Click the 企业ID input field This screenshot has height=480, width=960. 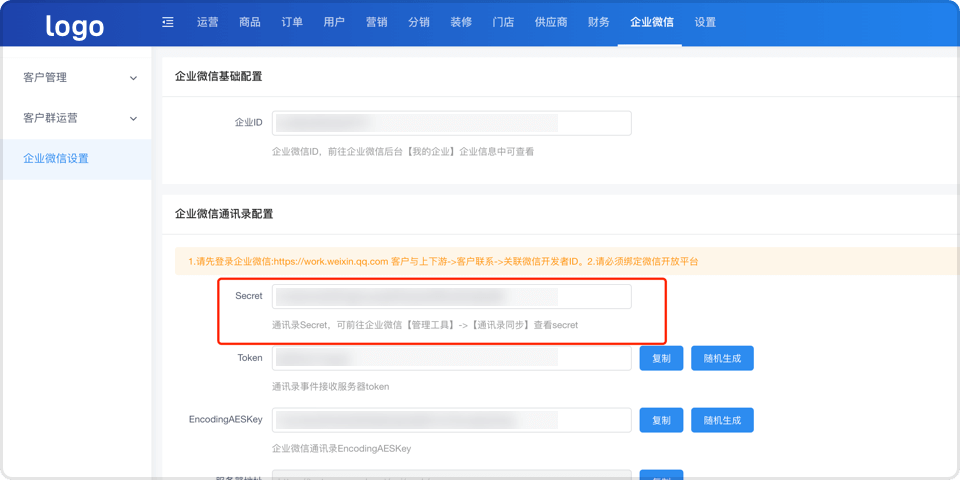pyautogui.click(x=451, y=123)
